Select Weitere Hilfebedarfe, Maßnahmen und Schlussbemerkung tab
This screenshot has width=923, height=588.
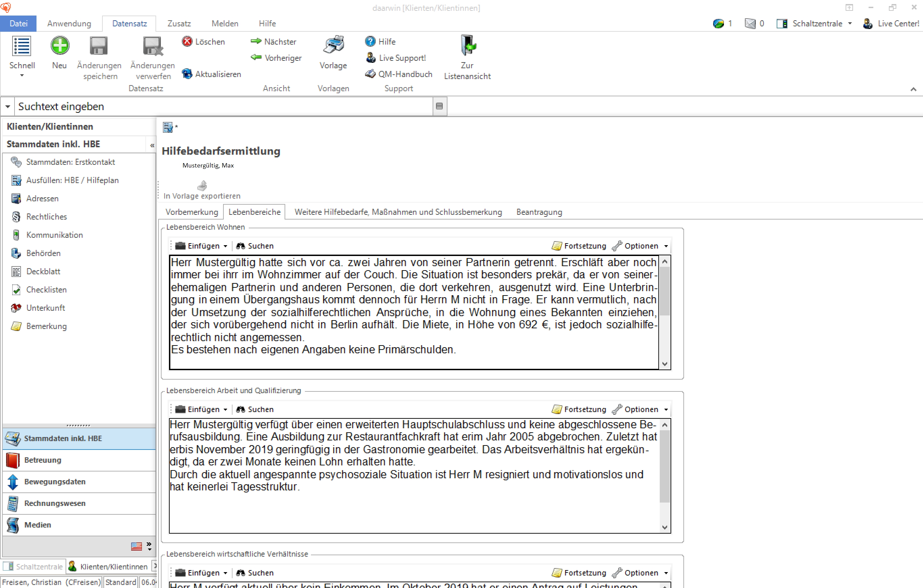[398, 212]
